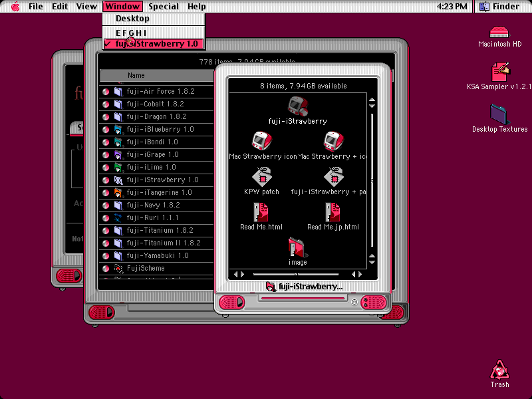Select the Read Me.html document icon
Image resolution: width=532 pixels, height=399 pixels.
pyautogui.click(x=261, y=212)
